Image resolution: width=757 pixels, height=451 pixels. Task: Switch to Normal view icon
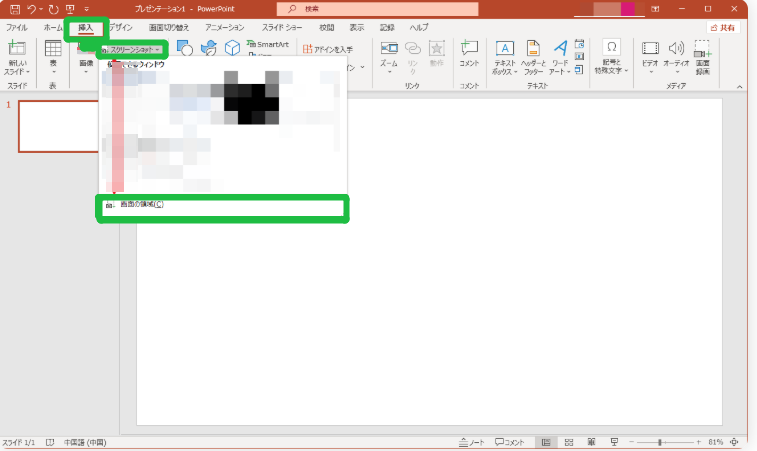[546, 442]
